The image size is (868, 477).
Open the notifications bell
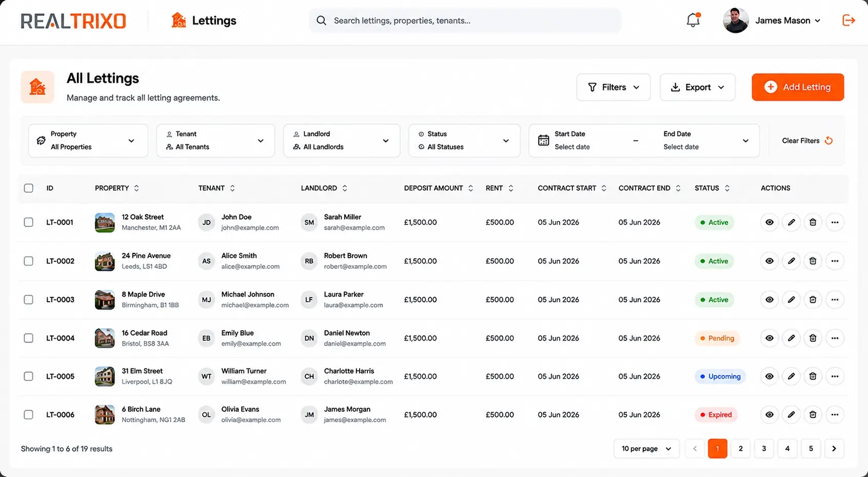coord(693,21)
